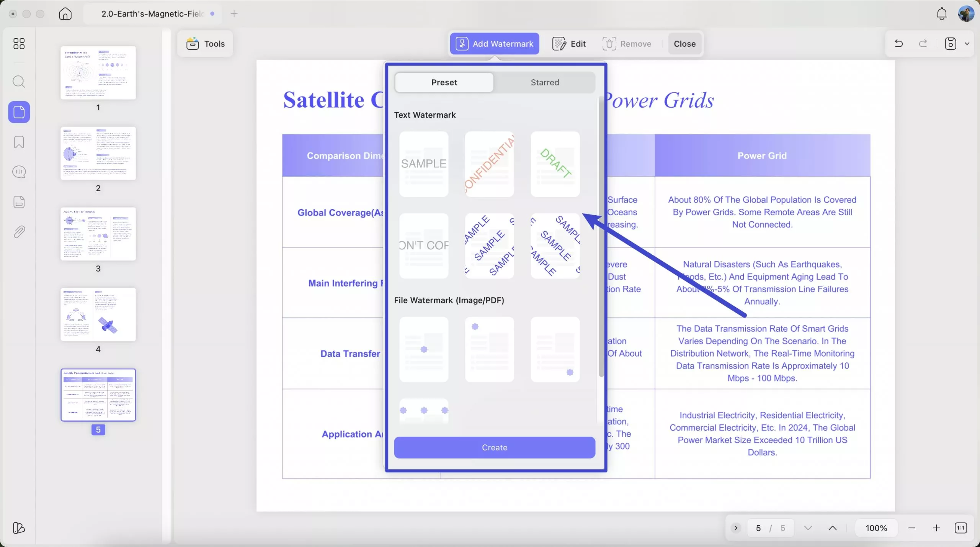Screen dimensions: 980x547
Task: Select the downward-tilted tiled SAMPLE preset
Action: pyautogui.click(x=555, y=246)
